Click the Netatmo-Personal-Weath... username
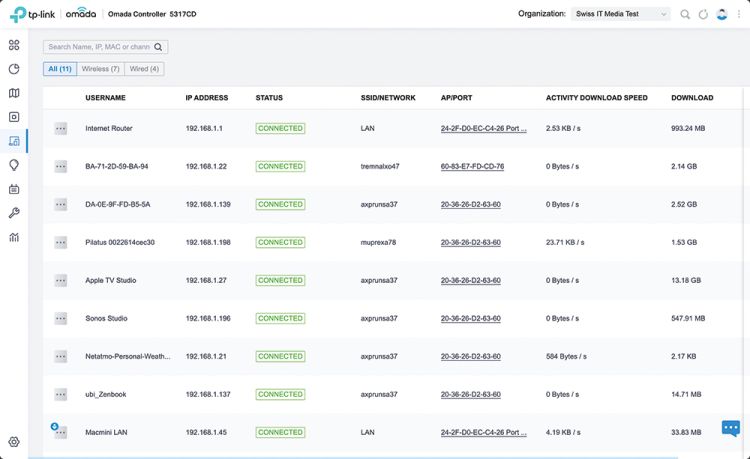750x459 pixels. (128, 356)
